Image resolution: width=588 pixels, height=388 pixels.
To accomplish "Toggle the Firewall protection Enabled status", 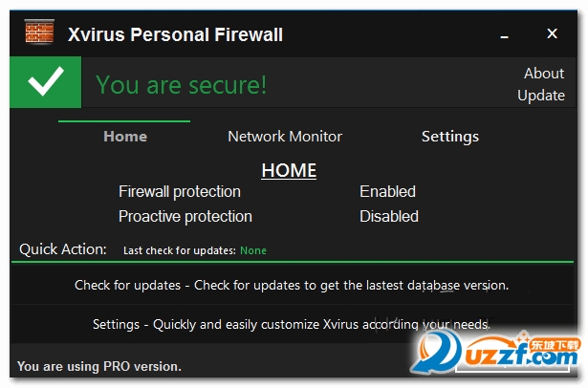I will (387, 192).
